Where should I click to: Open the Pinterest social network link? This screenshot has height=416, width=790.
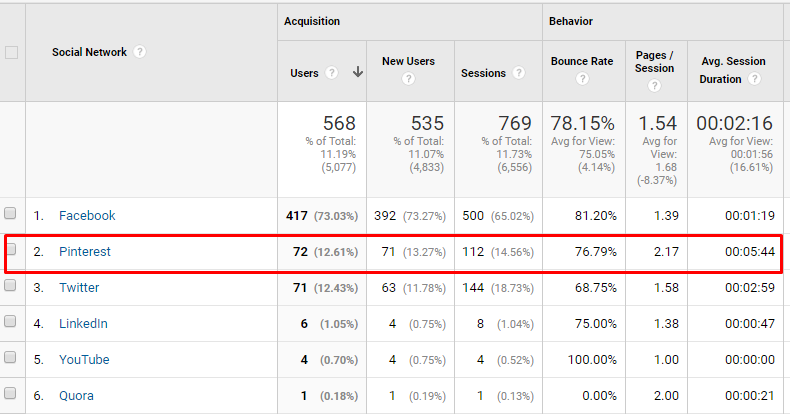point(85,252)
